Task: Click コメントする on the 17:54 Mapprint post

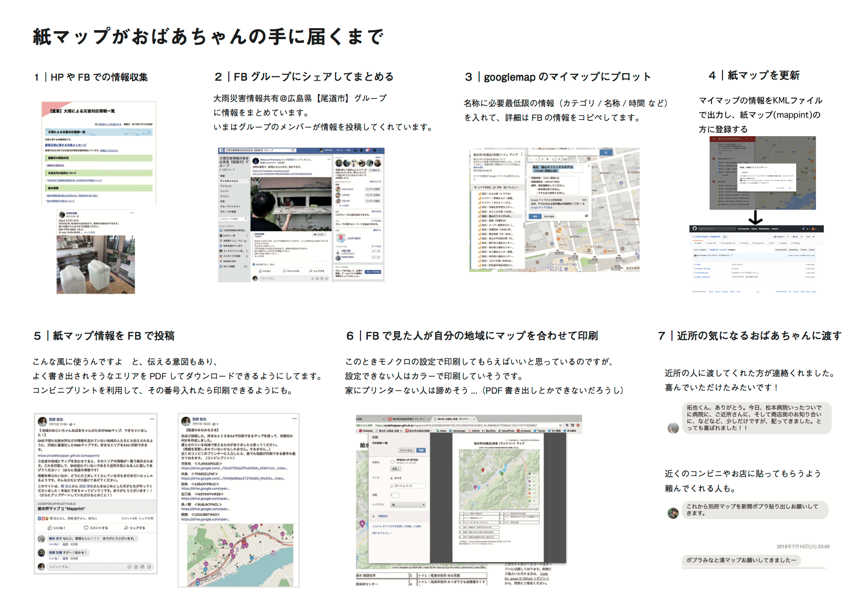Action: tap(96, 528)
